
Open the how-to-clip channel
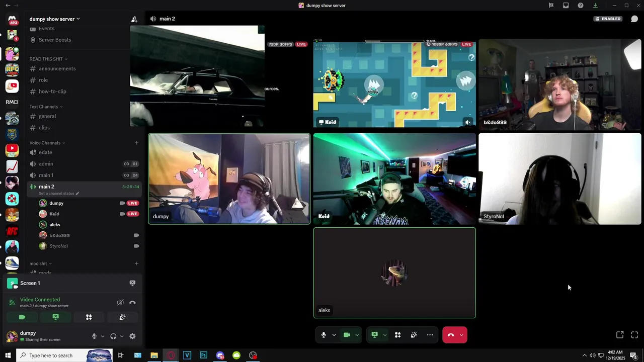click(x=84, y=92)
